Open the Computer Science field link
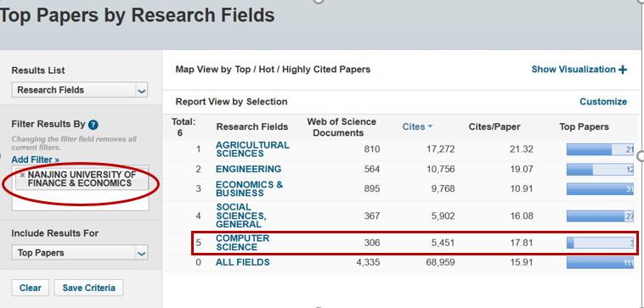 point(243,243)
